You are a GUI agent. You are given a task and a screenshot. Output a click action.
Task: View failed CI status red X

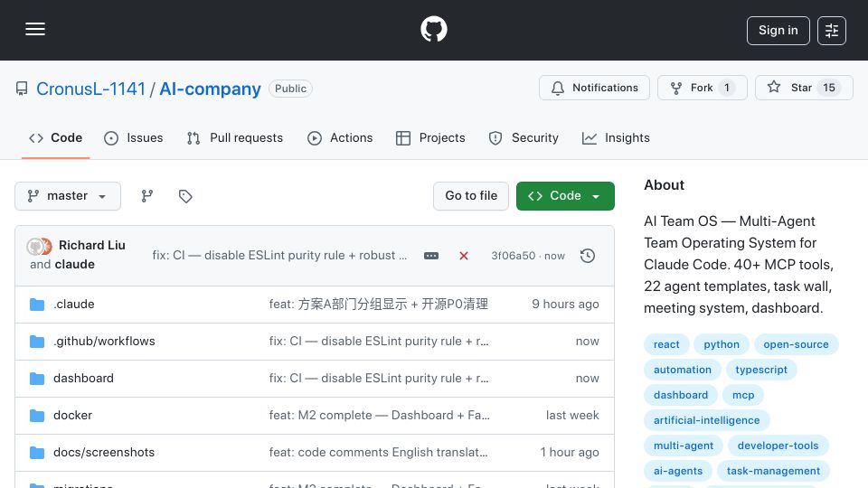464,256
